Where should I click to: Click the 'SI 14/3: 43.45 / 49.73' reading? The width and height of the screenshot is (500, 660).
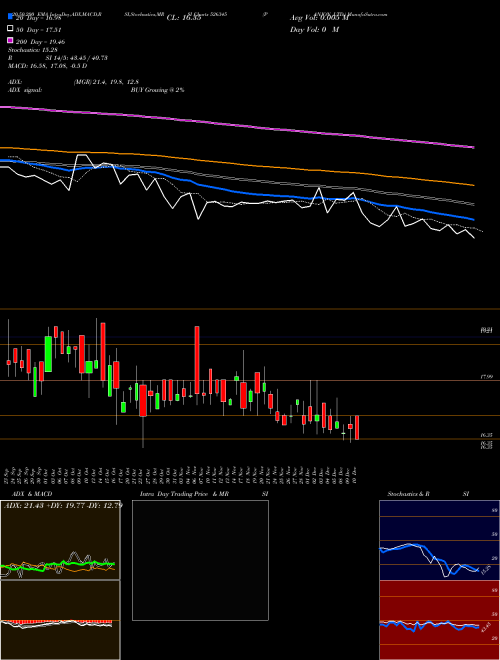pyautogui.click(x=77, y=58)
